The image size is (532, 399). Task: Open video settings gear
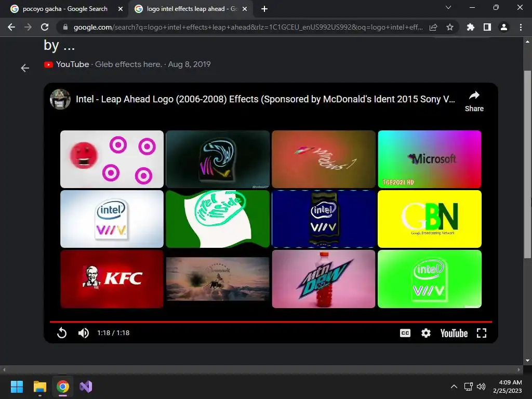[426, 333]
